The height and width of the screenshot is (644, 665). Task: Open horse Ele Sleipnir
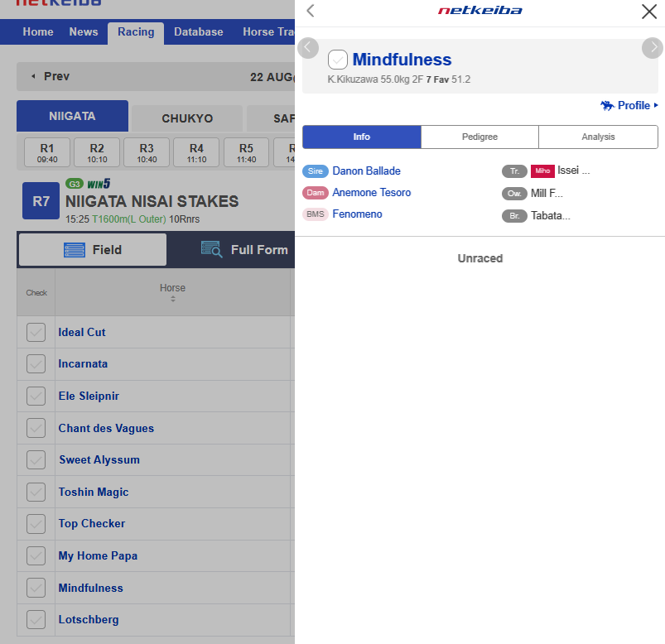pos(89,396)
